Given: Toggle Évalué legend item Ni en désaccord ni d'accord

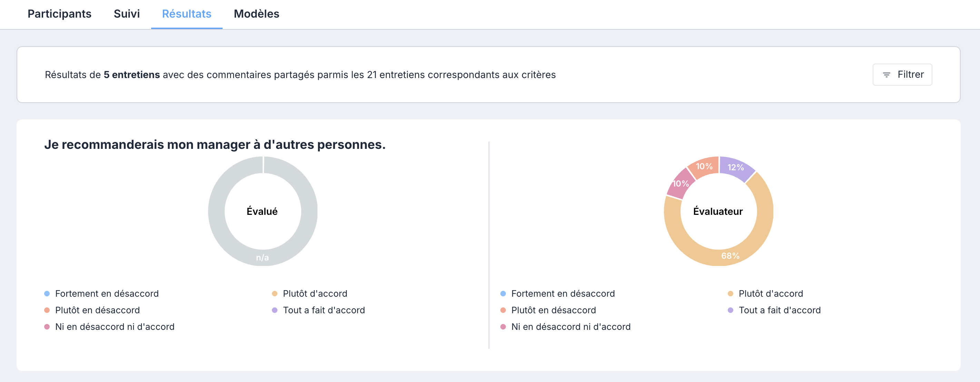Looking at the screenshot, I should 109,327.
